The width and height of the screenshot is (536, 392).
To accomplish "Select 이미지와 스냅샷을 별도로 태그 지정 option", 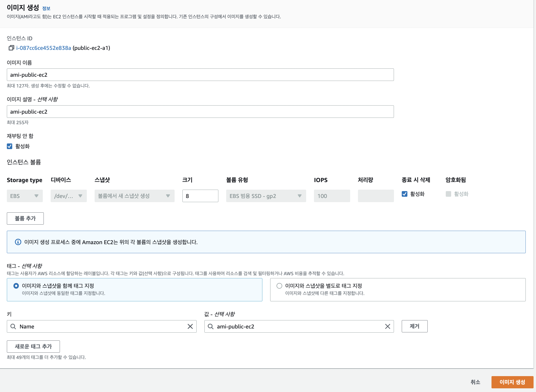I will pyautogui.click(x=279, y=286).
